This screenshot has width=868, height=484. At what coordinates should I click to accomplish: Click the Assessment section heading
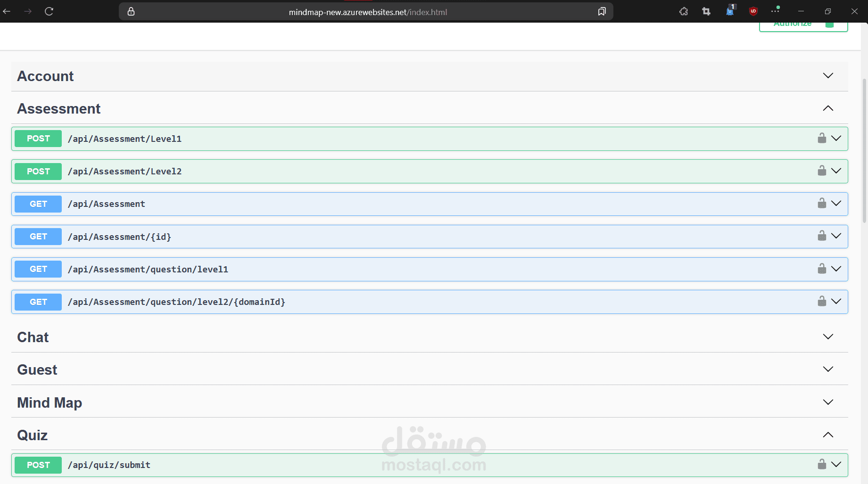pyautogui.click(x=59, y=109)
